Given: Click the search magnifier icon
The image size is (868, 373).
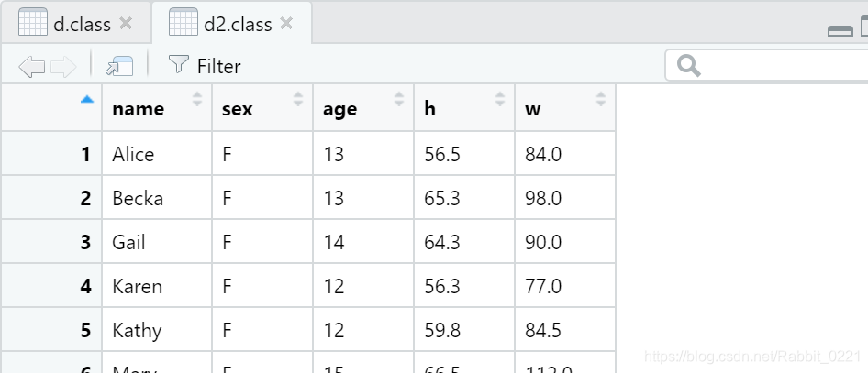Looking at the screenshot, I should point(688,66).
